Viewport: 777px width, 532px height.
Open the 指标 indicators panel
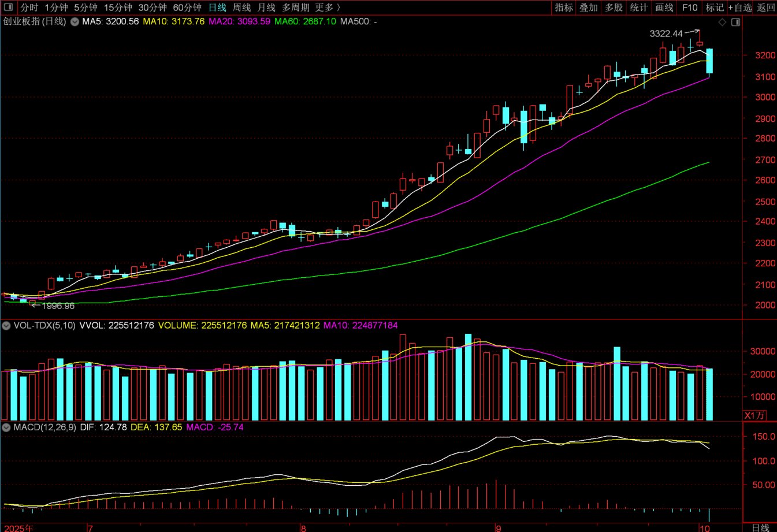pyautogui.click(x=564, y=8)
